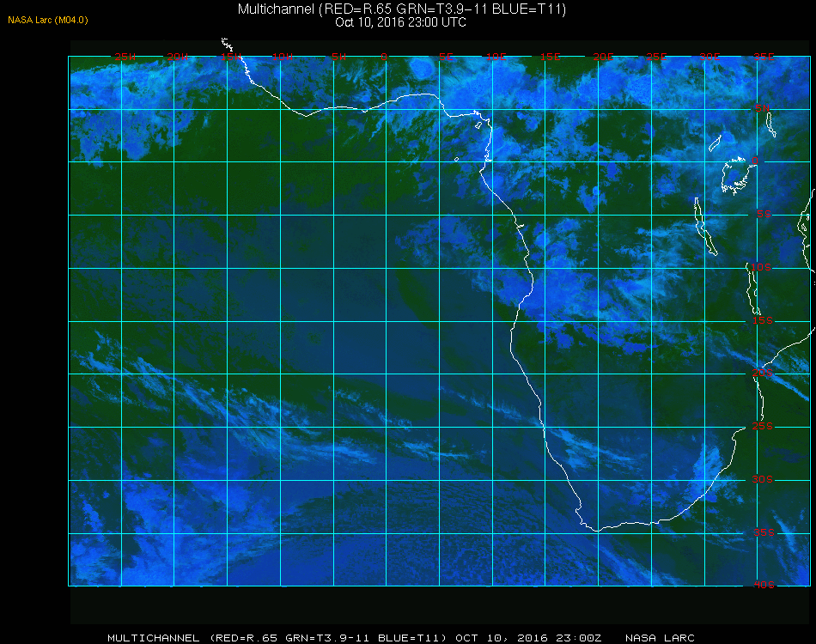Click the NASA LARC footer text
The image size is (816, 644).
[x=660, y=638]
